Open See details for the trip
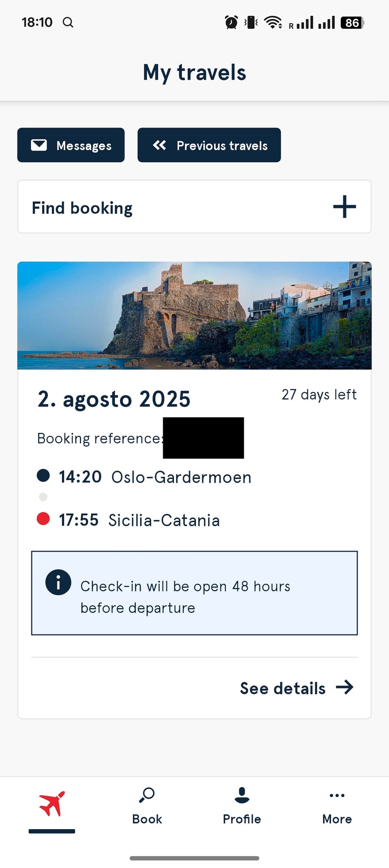The image size is (389, 868). click(x=283, y=688)
